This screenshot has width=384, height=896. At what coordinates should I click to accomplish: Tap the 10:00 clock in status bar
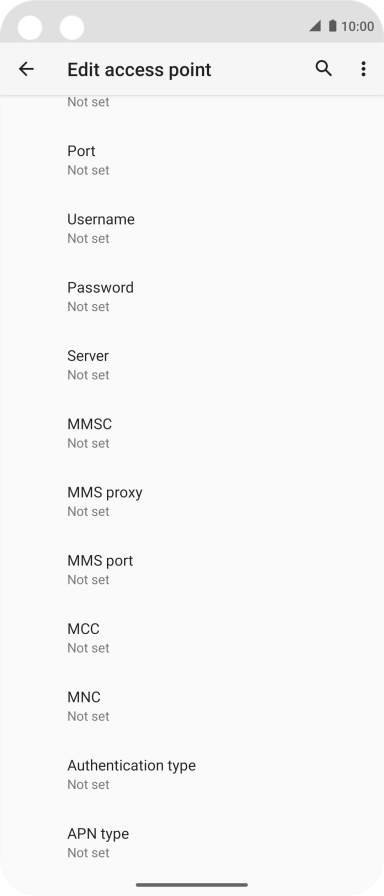click(358, 26)
